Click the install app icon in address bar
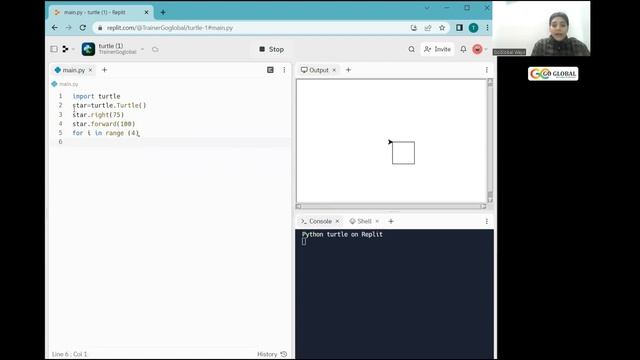 click(x=413, y=28)
